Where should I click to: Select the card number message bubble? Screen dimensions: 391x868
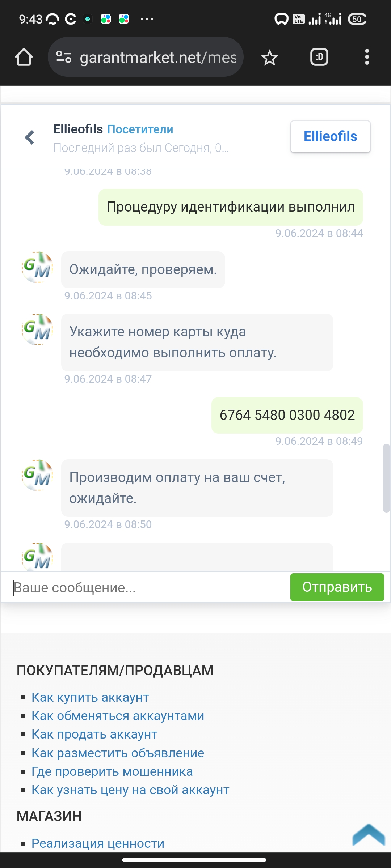pyautogui.click(x=287, y=415)
